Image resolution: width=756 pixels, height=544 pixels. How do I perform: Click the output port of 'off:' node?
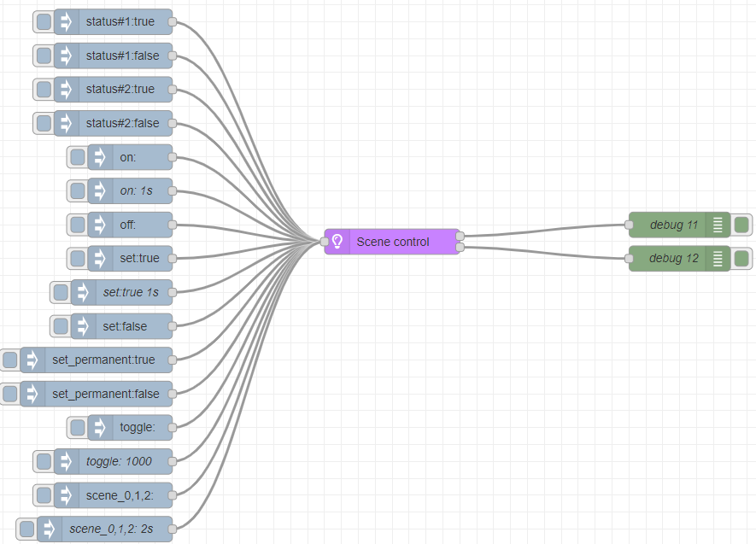coord(172,225)
